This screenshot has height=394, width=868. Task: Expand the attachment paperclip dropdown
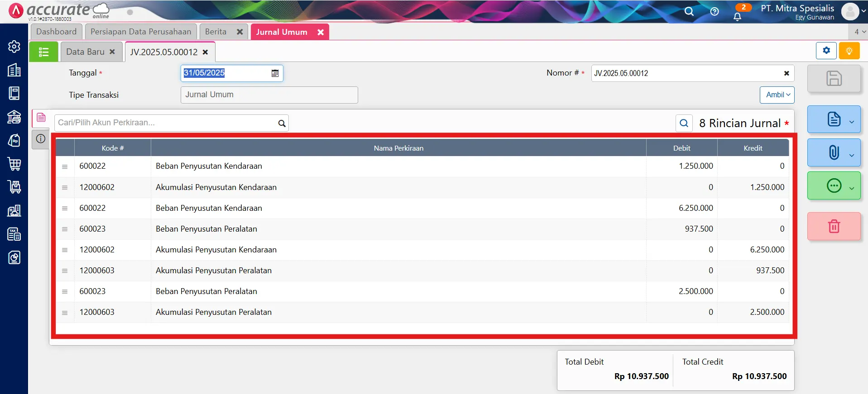(851, 155)
